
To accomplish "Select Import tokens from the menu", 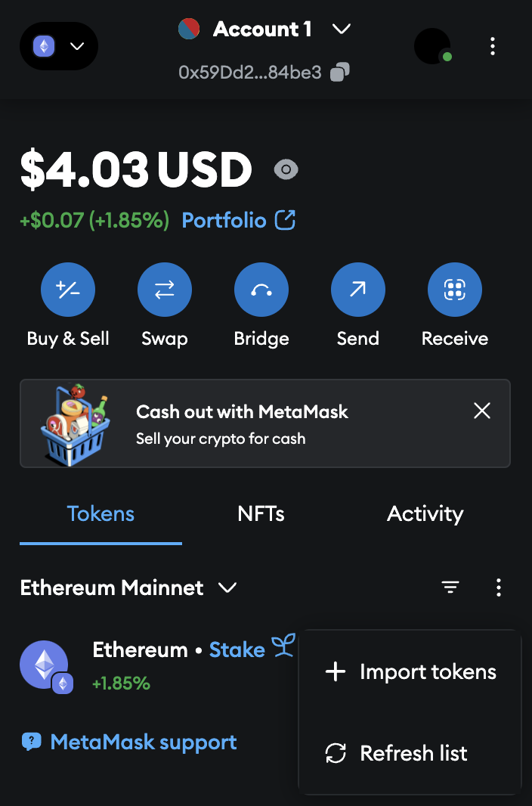I will point(412,671).
